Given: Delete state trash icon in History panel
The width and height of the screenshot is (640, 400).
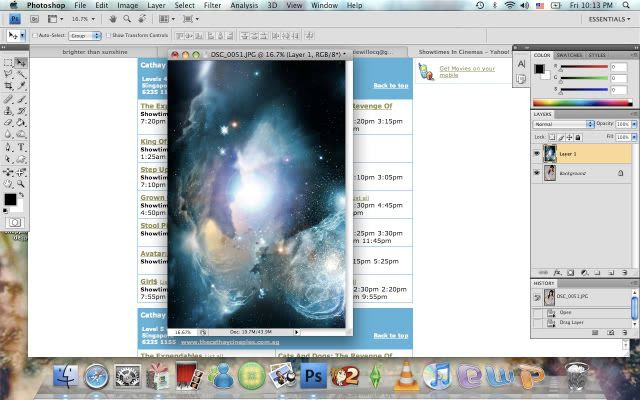Looking at the screenshot, I should (624, 333).
